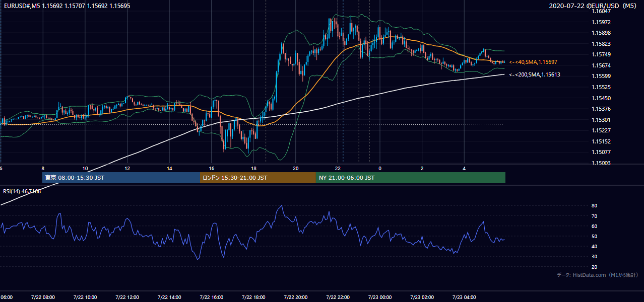The height and width of the screenshot is (302, 644).
Task: Click the hour 0 label on chart axis
Action: [x=380, y=169]
